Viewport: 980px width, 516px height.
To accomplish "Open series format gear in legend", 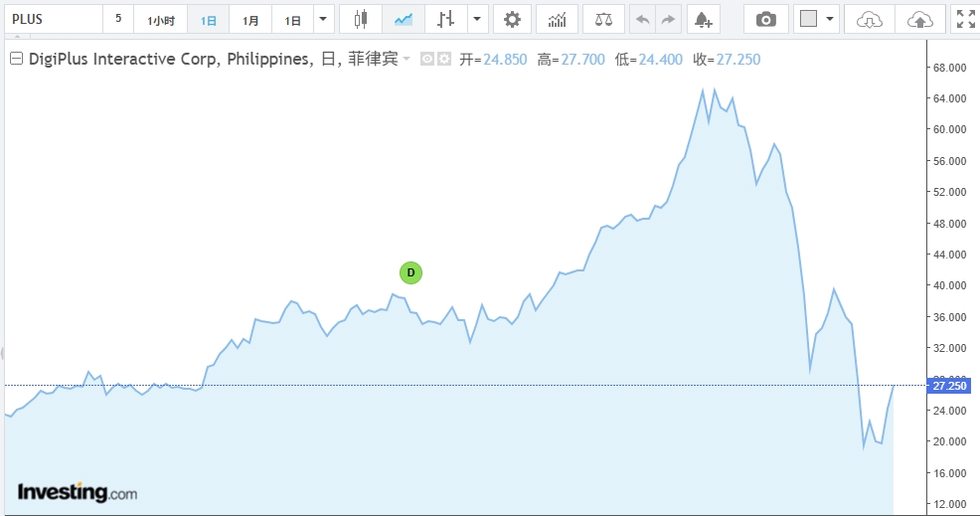I will pos(443,60).
